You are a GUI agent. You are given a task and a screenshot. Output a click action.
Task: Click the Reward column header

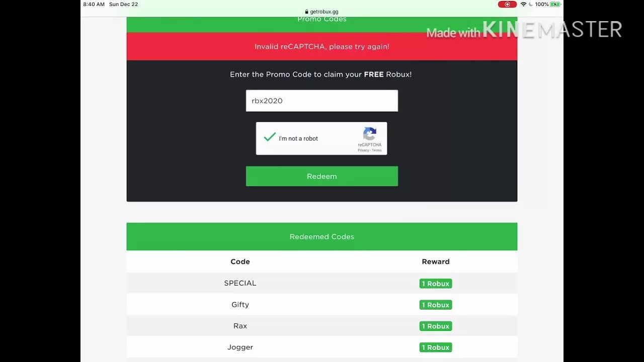pyautogui.click(x=436, y=261)
